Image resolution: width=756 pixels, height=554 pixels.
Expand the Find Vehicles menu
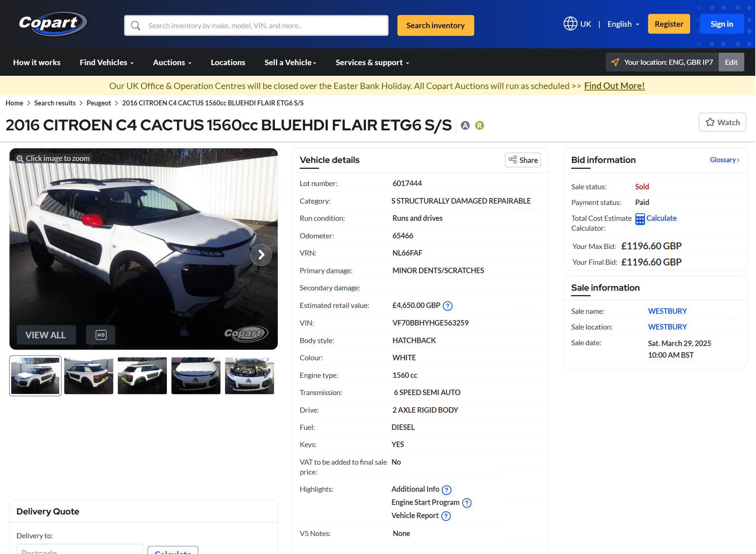pos(106,63)
